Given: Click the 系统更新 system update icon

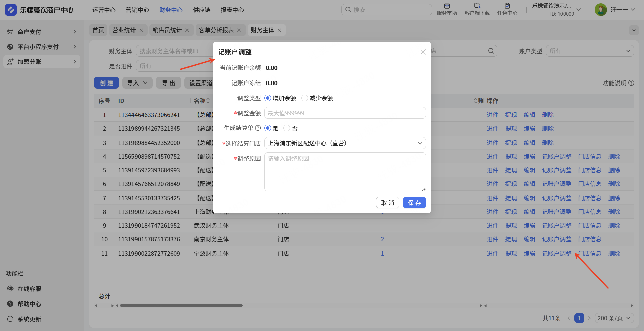Looking at the screenshot, I should tap(10, 319).
